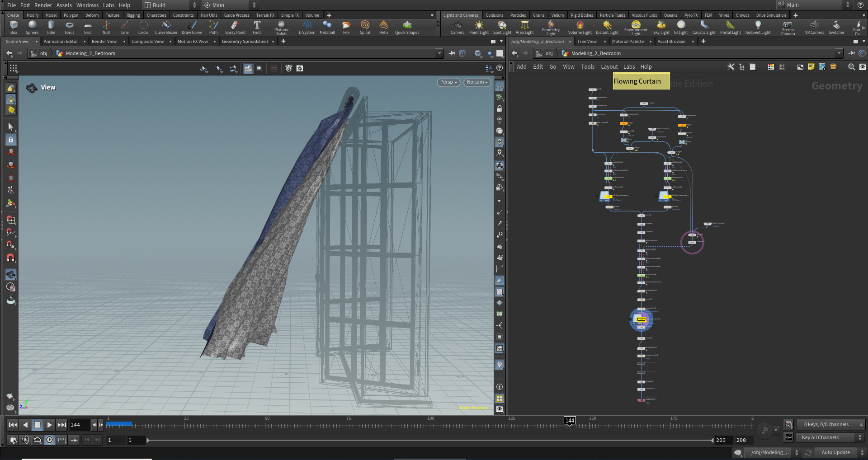Open the No cam dropdown

click(476, 82)
